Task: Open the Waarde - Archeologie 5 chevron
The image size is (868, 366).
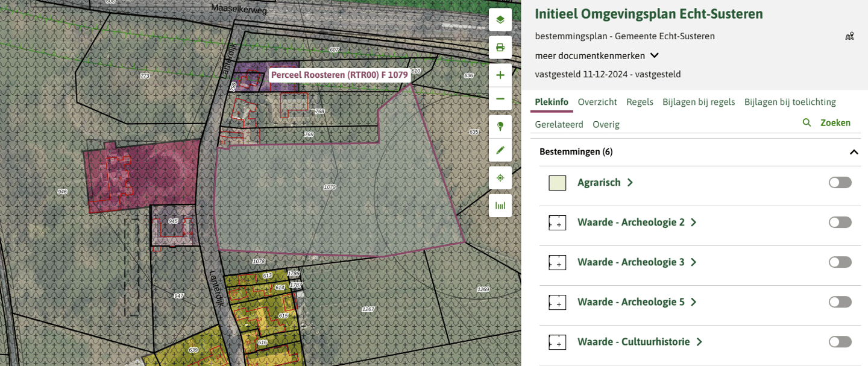Action: 694,302
